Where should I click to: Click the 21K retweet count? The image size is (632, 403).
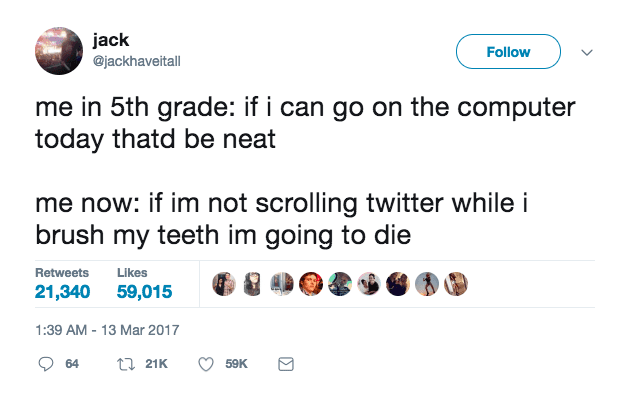click(x=156, y=365)
